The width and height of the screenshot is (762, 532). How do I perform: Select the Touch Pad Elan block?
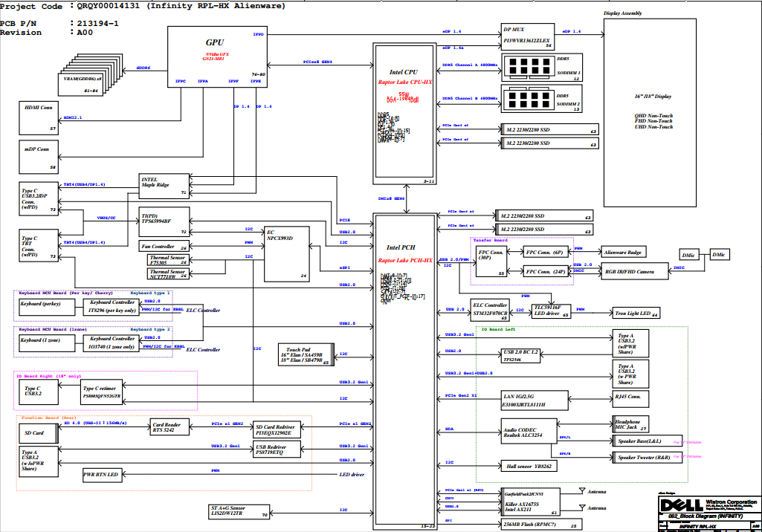pyautogui.click(x=305, y=354)
